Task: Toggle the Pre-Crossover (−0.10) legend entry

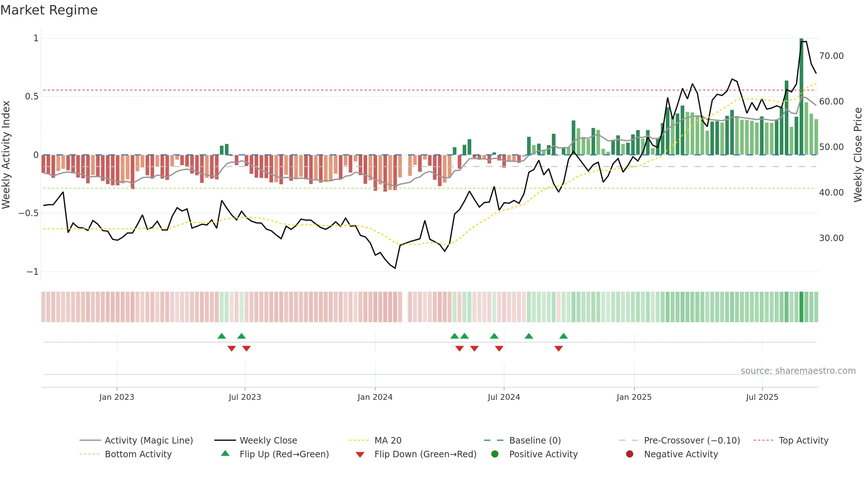Action: 679,440
